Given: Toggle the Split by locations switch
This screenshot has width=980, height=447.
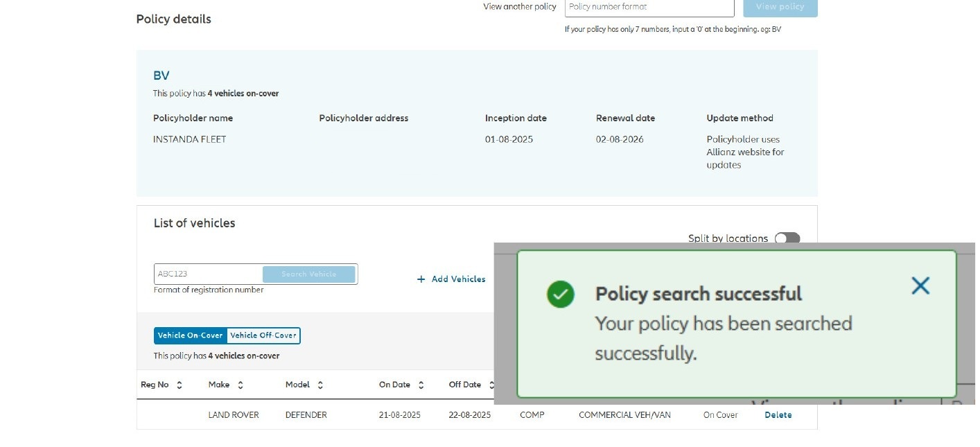Looking at the screenshot, I should click(x=787, y=238).
